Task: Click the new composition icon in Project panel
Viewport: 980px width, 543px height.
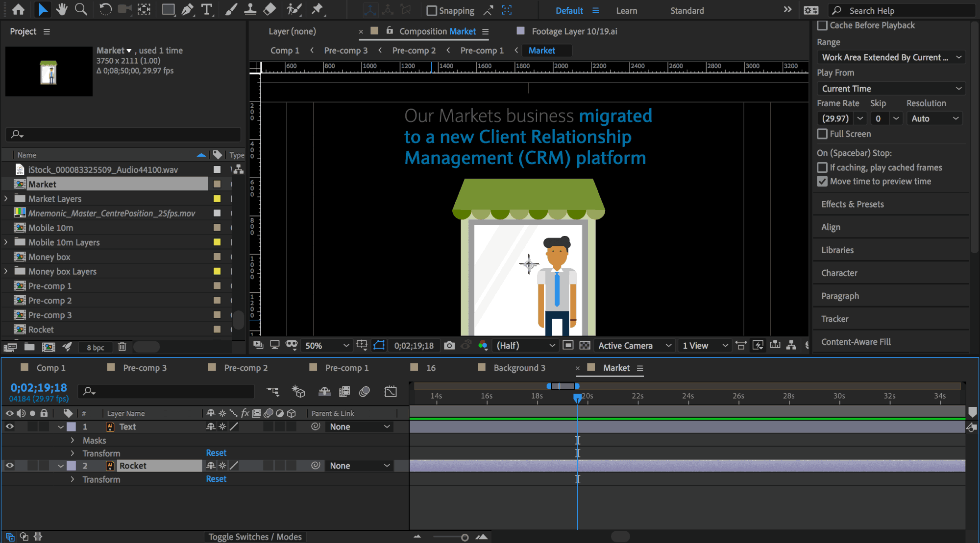Action: (49, 347)
